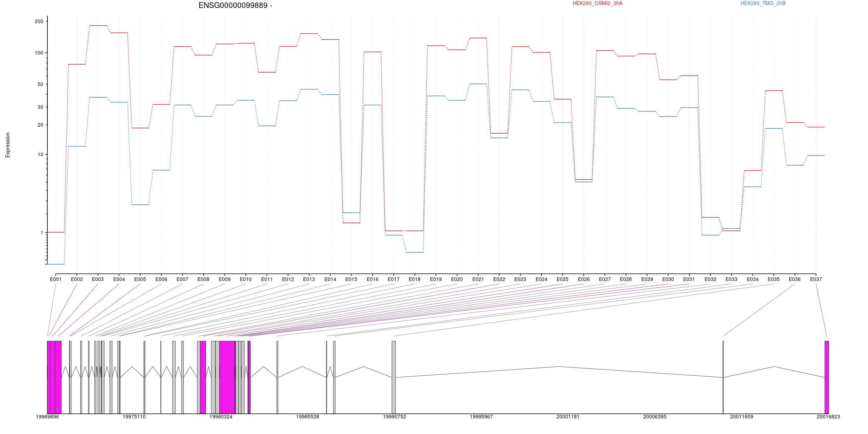Click the y-axis tick value 50

40,85
